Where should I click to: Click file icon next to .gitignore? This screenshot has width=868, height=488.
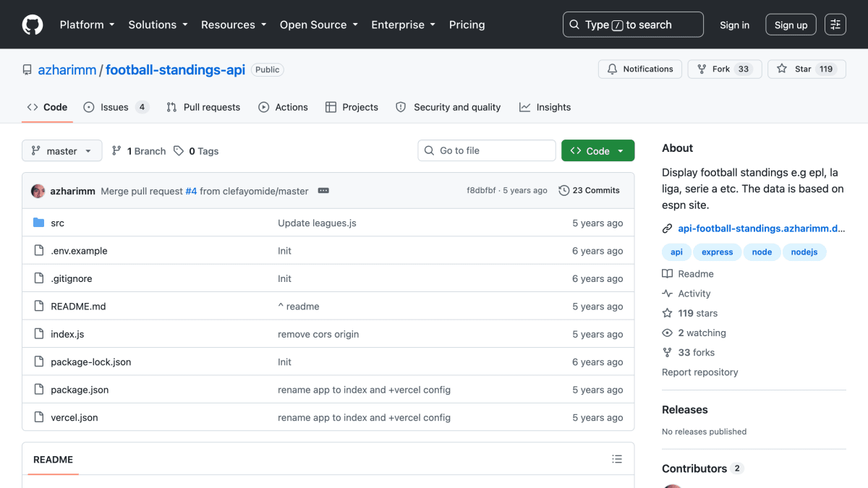point(39,278)
